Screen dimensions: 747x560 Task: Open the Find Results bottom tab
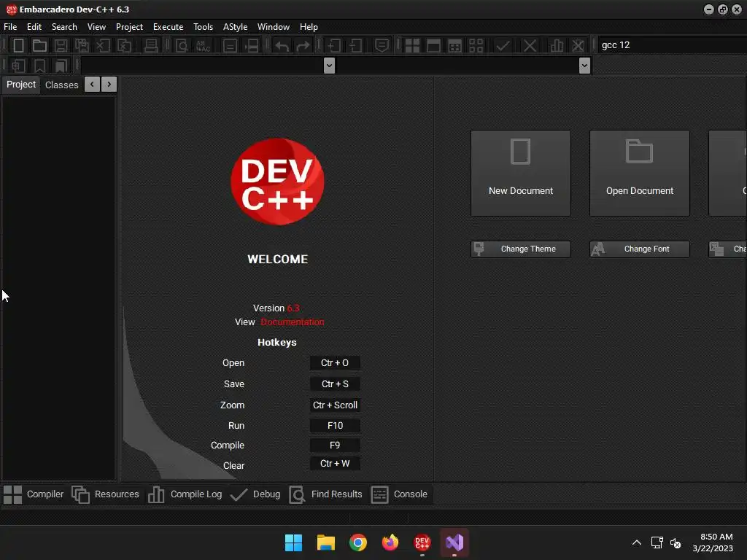tap(326, 494)
